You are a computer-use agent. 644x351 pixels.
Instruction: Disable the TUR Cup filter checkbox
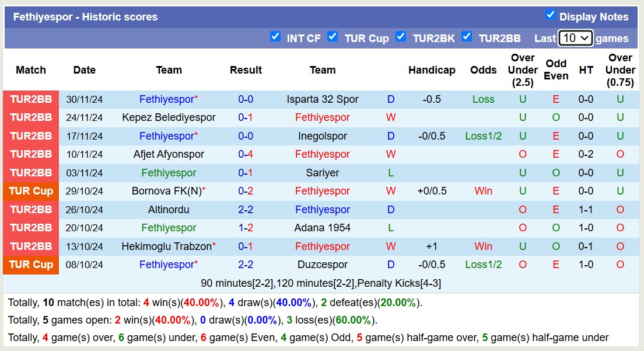click(x=332, y=36)
